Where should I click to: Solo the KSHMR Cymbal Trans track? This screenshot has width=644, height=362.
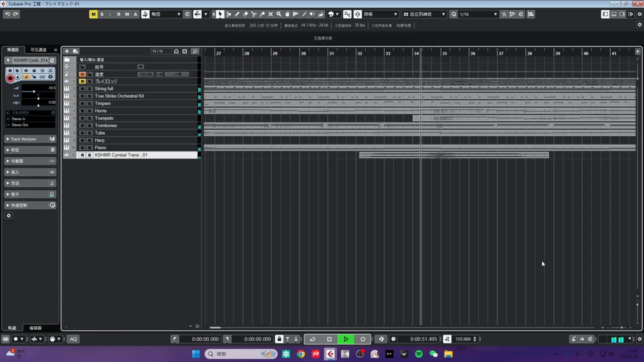[x=90, y=155]
